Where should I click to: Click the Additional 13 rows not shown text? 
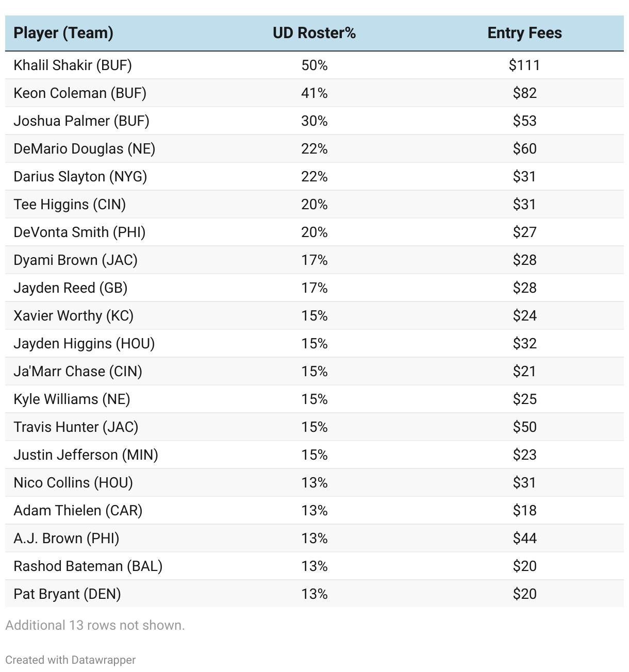pyautogui.click(x=95, y=625)
